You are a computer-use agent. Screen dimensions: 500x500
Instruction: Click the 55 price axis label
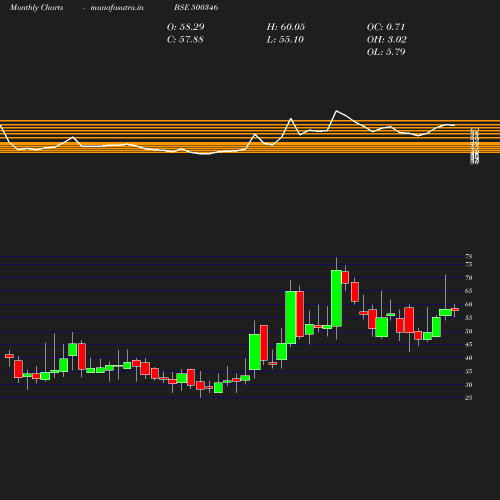click(x=469, y=318)
